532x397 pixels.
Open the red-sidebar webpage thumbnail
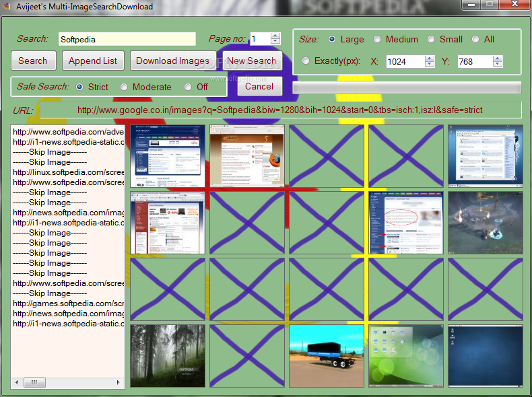168,223
